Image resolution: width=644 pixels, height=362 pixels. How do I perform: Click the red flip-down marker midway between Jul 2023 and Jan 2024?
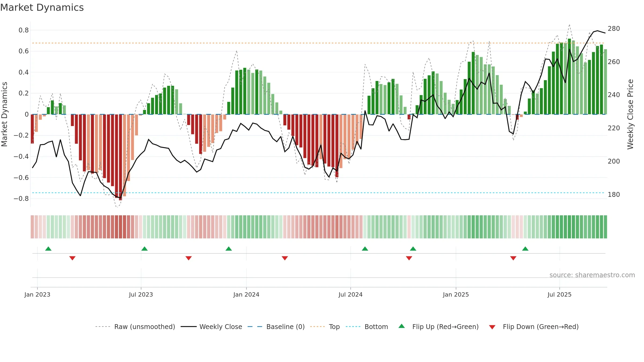click(189, 258)
